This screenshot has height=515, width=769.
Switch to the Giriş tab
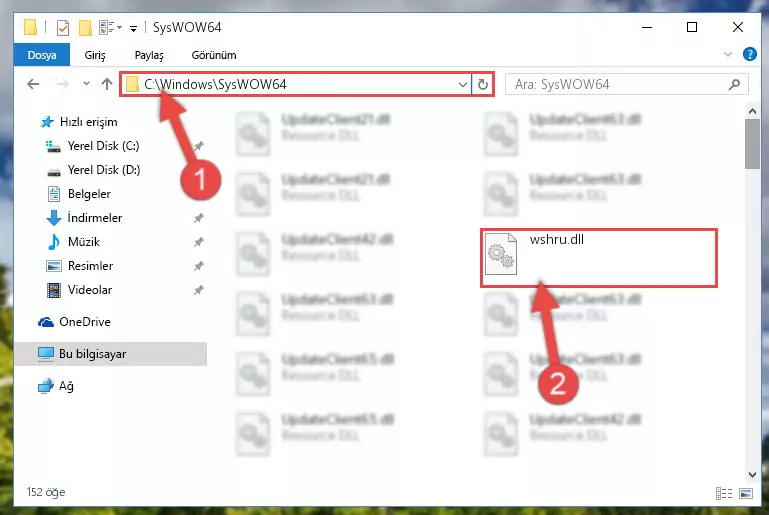coord(95,55)
